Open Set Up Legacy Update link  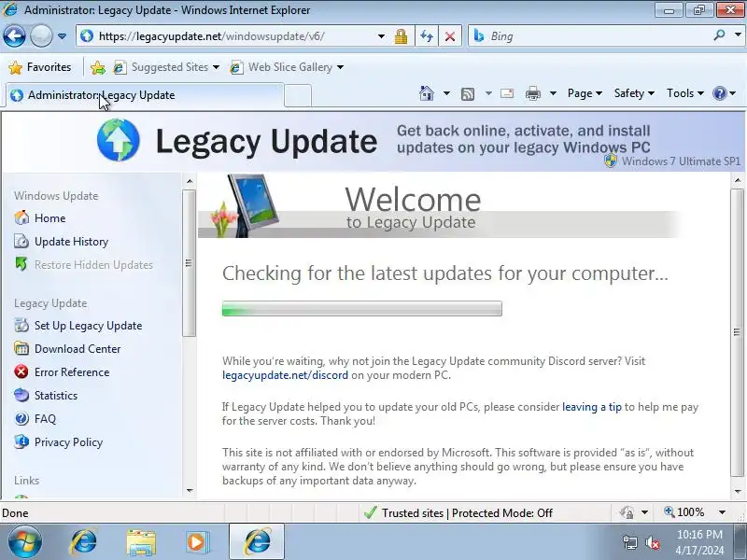(x=88, y=326)
